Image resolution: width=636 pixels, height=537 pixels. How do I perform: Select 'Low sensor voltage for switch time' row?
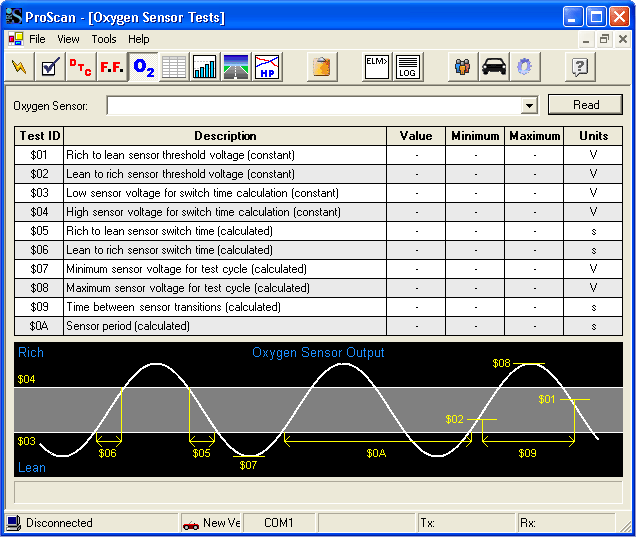pyautogui.click(x=318, y=193)
